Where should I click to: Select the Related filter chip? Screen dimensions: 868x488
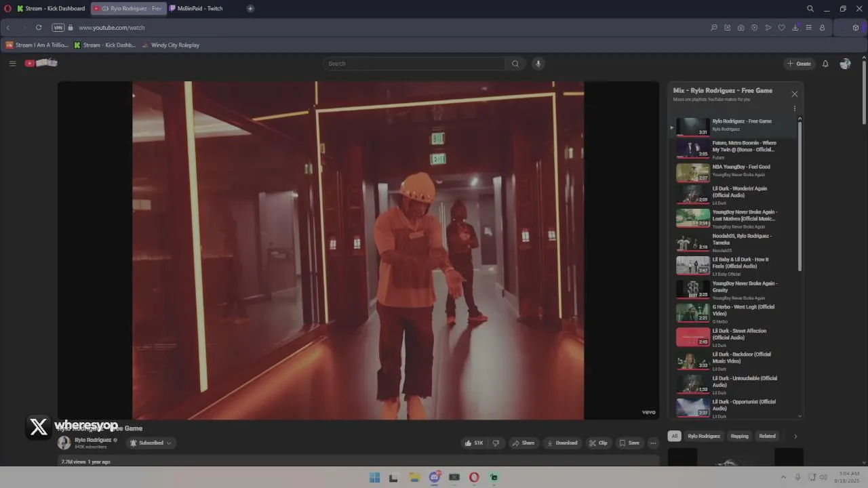coord(767,436)
